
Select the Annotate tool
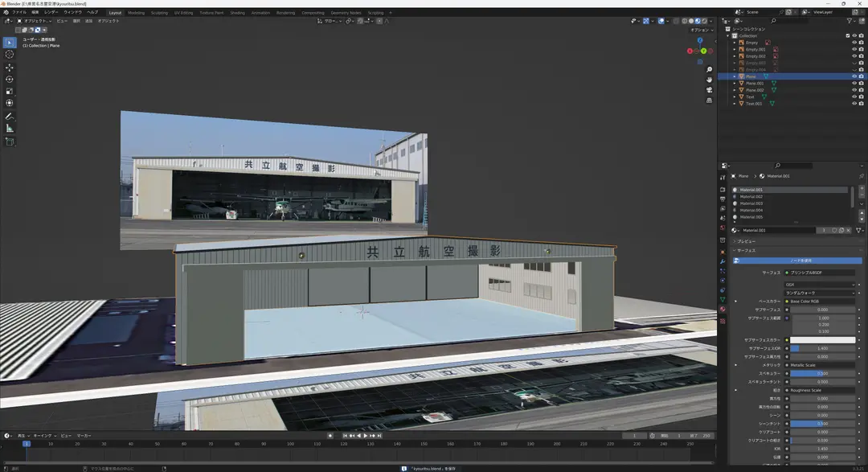(10, 117)
